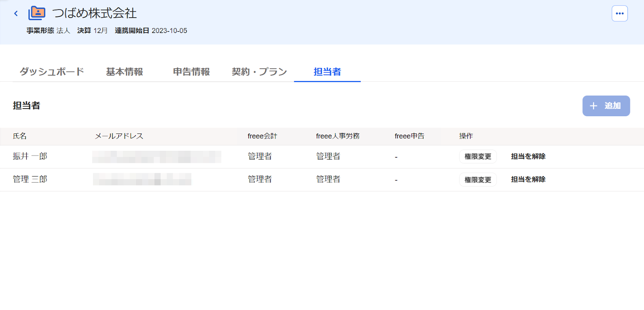Remove assignment via 担当を解除 for 振井 一郎
The image size is (644, 310).
528,156
